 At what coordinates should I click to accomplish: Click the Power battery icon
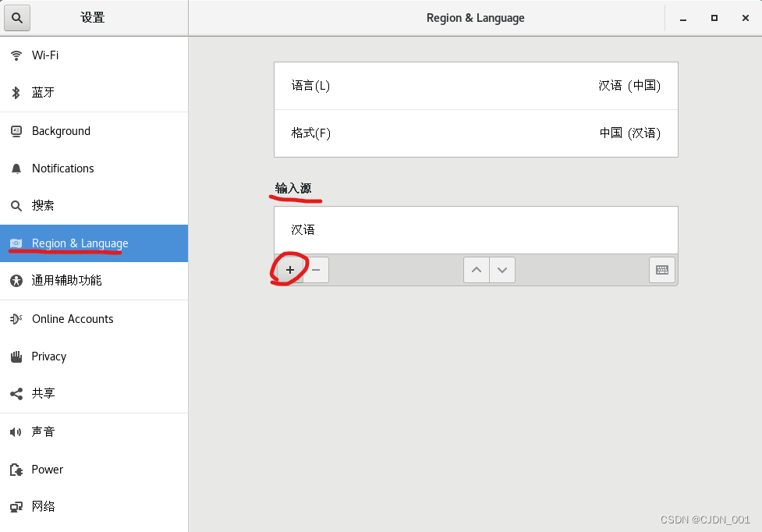(x=16, y=470)
